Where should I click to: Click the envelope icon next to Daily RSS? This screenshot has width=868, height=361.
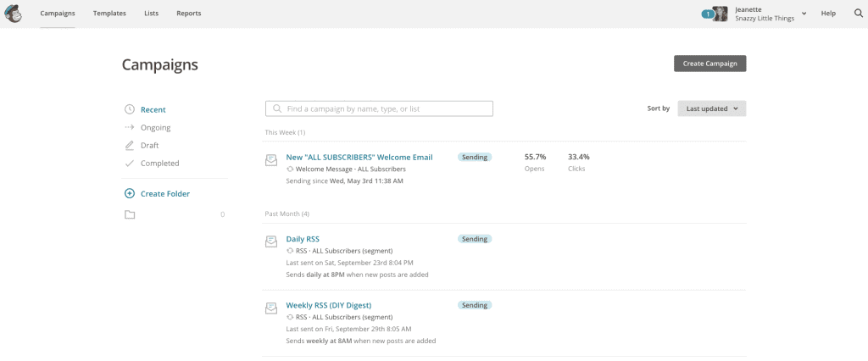click(x=270, y=242)
